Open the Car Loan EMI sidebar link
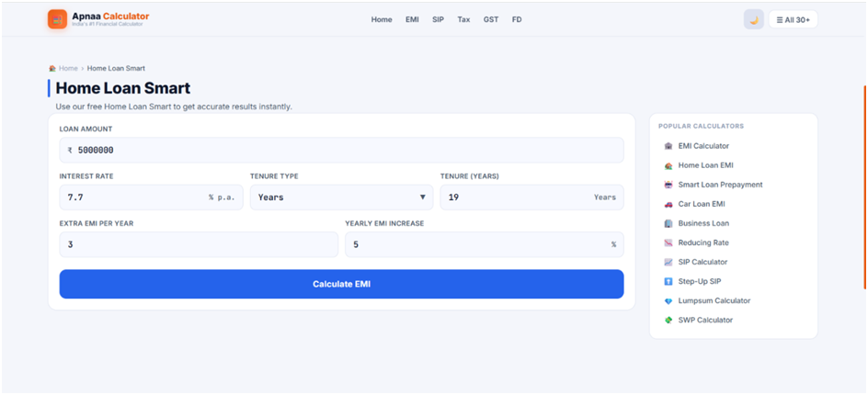 click(701, 204)
